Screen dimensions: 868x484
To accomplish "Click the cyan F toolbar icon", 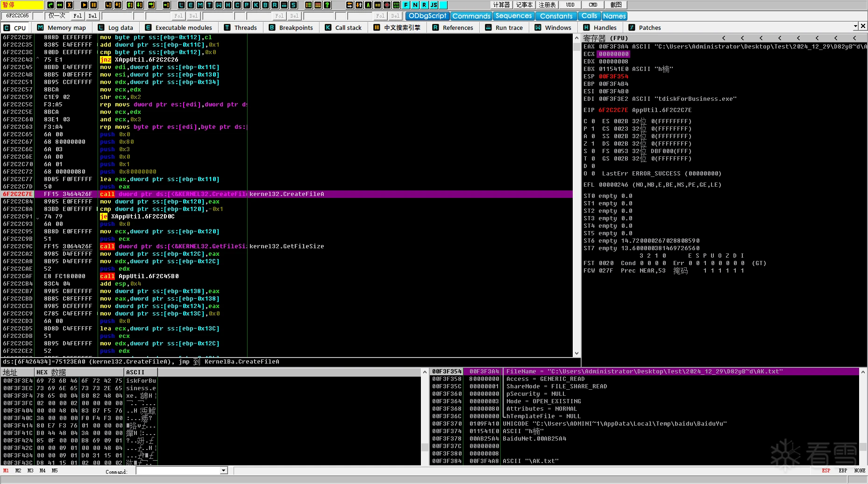I will [406, 5].
